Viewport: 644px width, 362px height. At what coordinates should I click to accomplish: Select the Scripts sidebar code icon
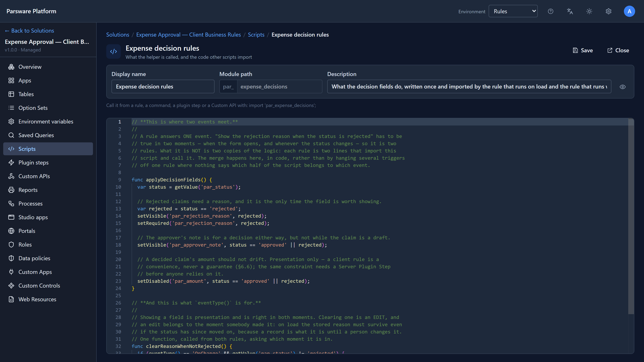[11, 149]
